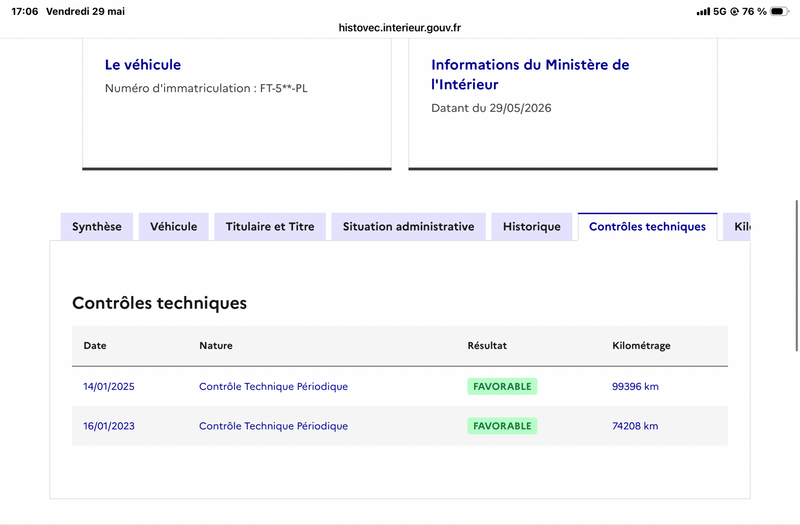Tap the cellular signal bars icon

[x=704, y=11]
